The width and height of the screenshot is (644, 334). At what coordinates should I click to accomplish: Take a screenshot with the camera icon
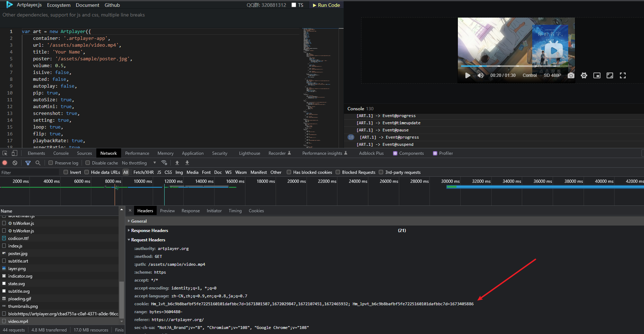(571, 75)
